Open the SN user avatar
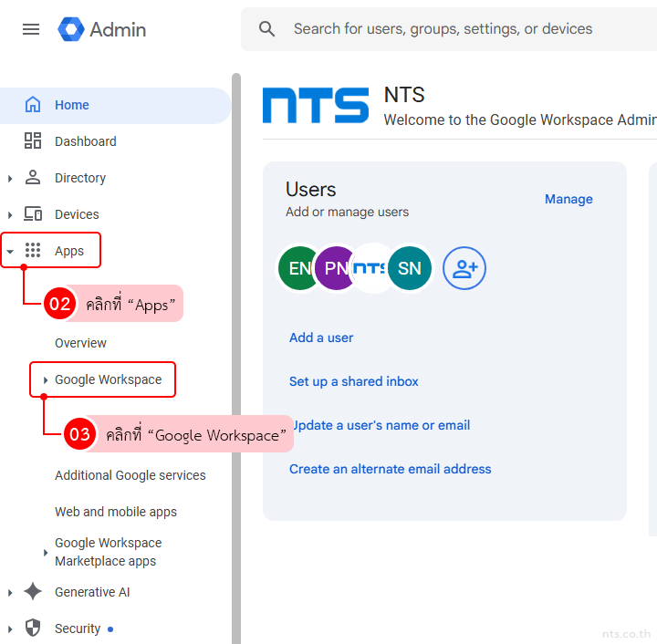657x644 pixels. (x=410, y=268)
